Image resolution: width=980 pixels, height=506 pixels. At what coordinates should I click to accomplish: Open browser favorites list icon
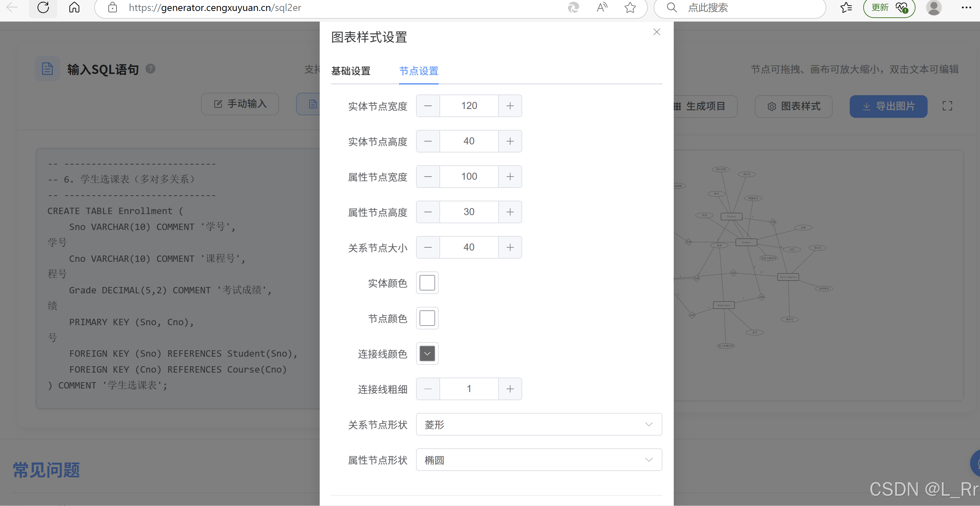846,7
